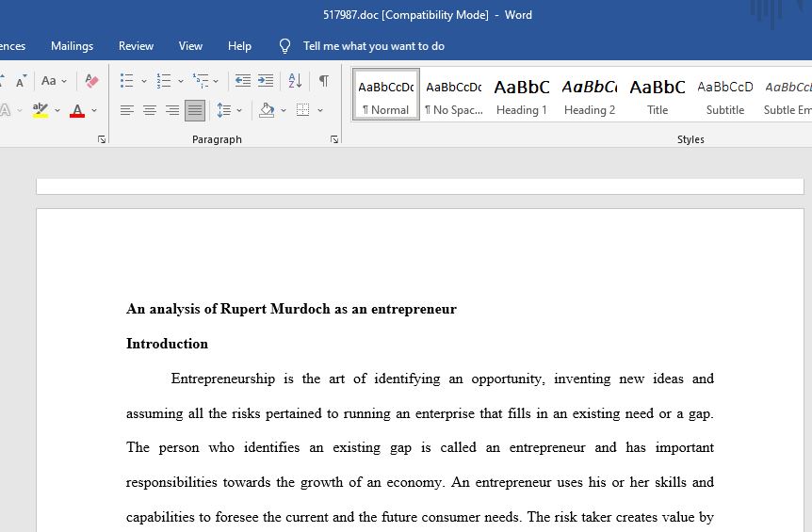Click Clear All Formatting eraser icon
This screenshot has height=532, width=812.
tap(91, 81)
